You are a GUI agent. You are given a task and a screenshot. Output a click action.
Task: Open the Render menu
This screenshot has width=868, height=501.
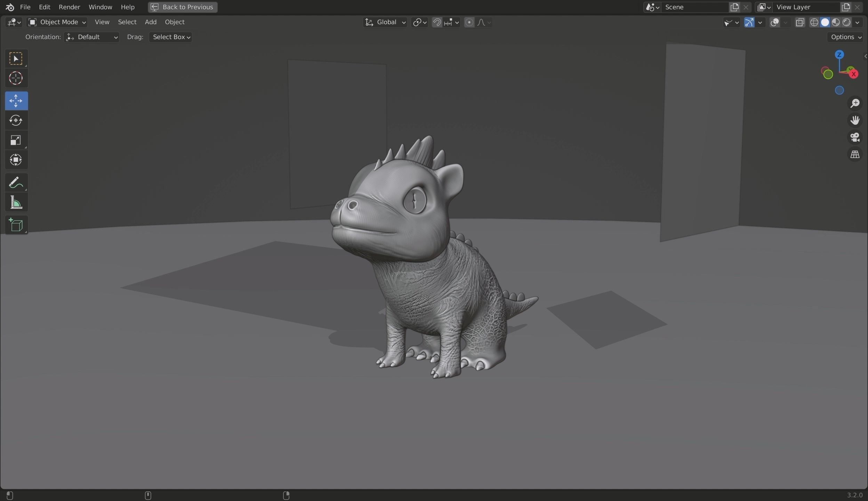click(x=69, y=7)
